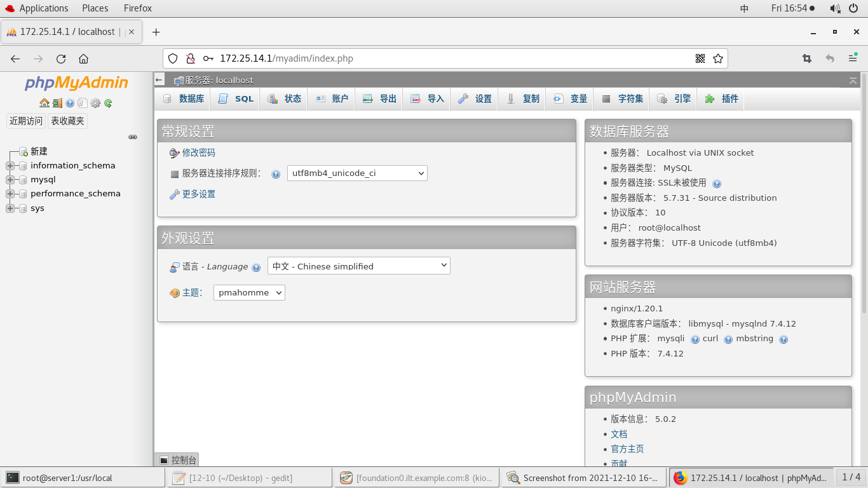
Task: Open the 账户 tab
Action: click(x=332, y=98)
